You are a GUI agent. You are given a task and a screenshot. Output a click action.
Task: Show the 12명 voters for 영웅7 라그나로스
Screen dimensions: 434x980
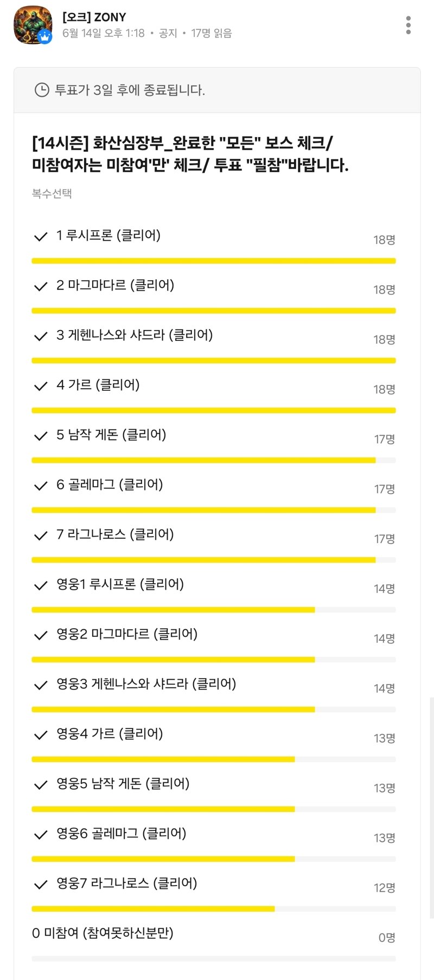[x=384, y=888]
